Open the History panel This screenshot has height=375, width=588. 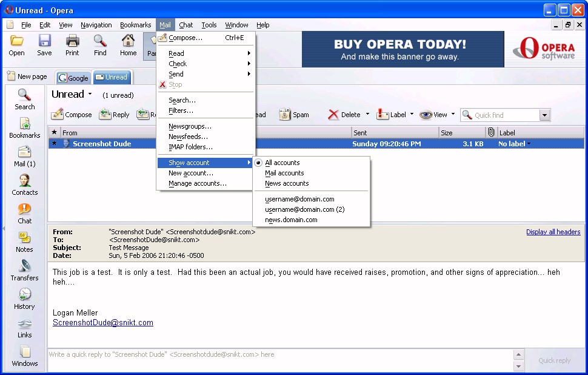[25, 299]
